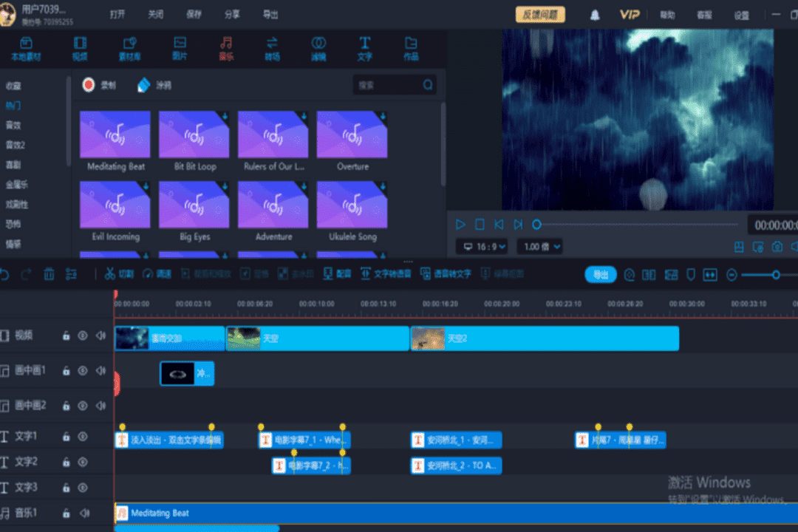Viewport: 798px width, 532px height.
Task: Click the 文字 text tool icon
Action: (x=365, y=48)
